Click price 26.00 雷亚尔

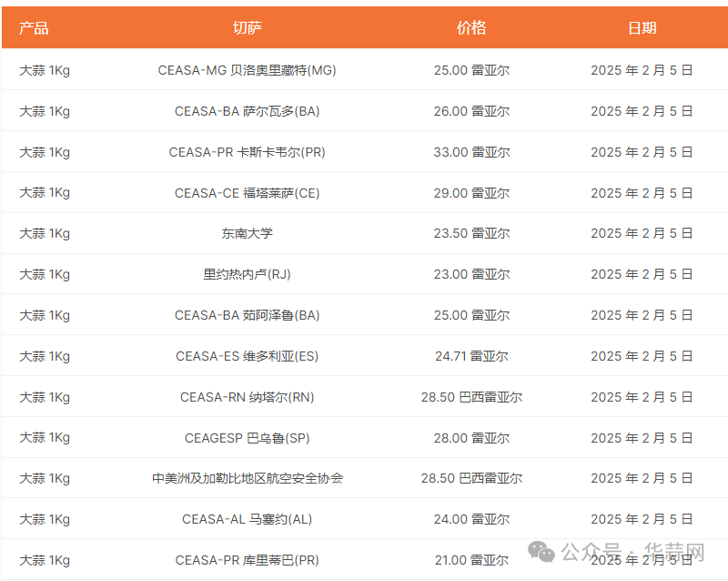tap(471, 111)
